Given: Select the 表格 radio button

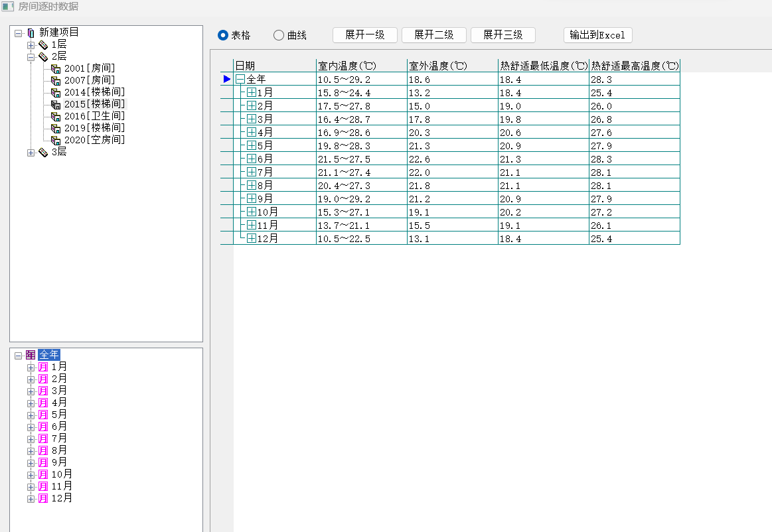Looking at the screenshot, I should click(x=223, y=35).
